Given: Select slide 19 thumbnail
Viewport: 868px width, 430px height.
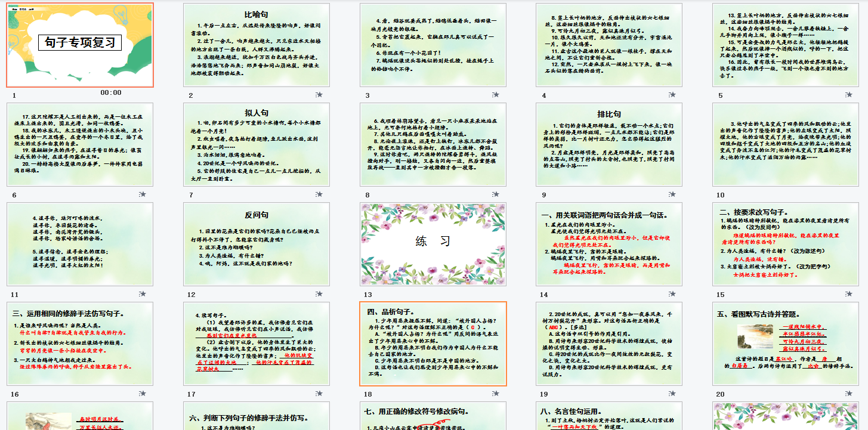Looking at the screenshot, I should 610,344.
